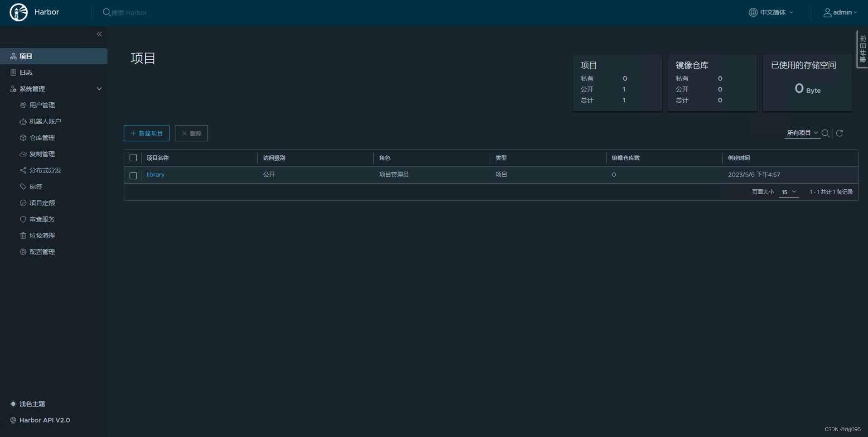Viewport: 868px width, 437px height.
Task: Click the 审查服务 shield icon
Action: pyautogui.click(x=23, y=219)
